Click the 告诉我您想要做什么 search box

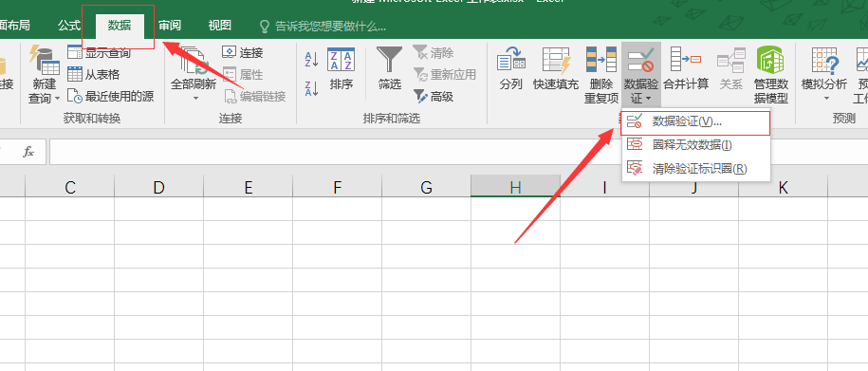[323, 26]
